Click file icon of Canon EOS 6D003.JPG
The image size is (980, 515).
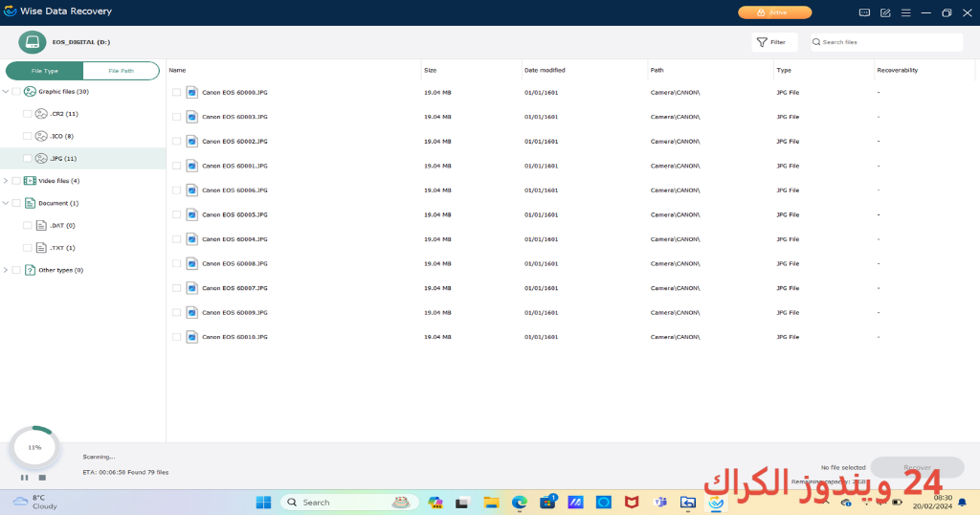tap(191, 117)
